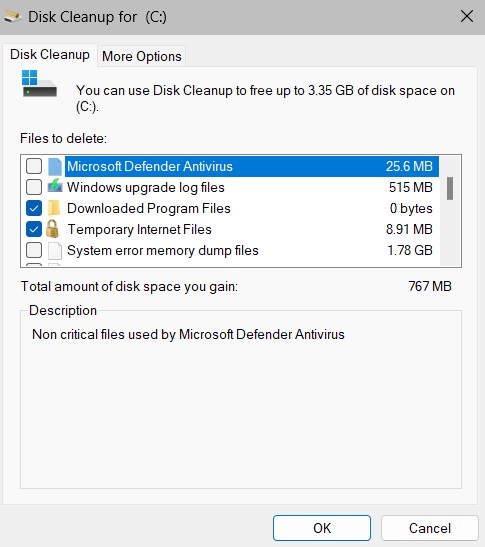
Task: Check the Microsoft Defender Antivirus checkbox
Action: click(x=34, y=166)
